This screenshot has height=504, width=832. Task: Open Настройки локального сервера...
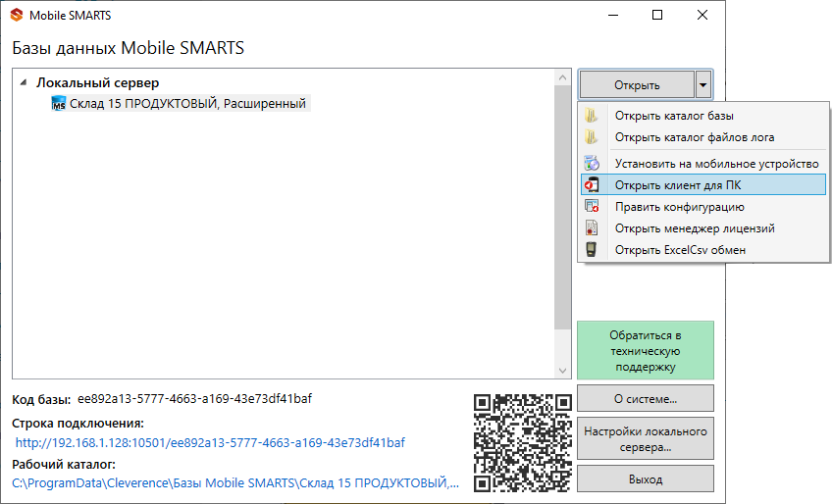point(646,439)
